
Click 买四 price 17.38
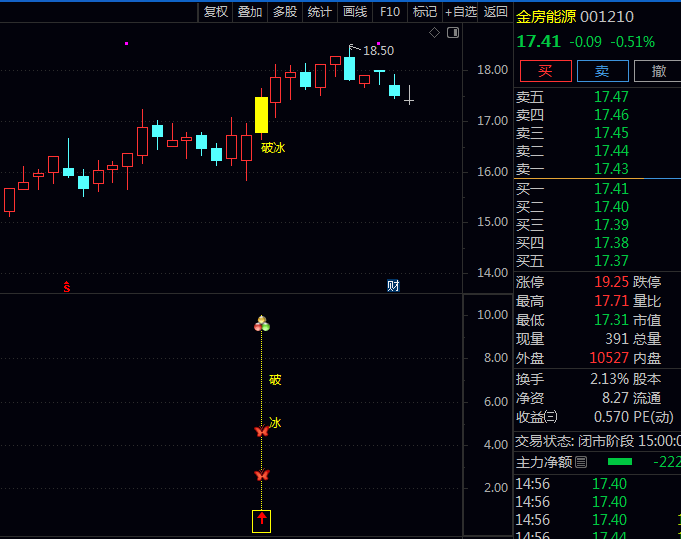611,243
